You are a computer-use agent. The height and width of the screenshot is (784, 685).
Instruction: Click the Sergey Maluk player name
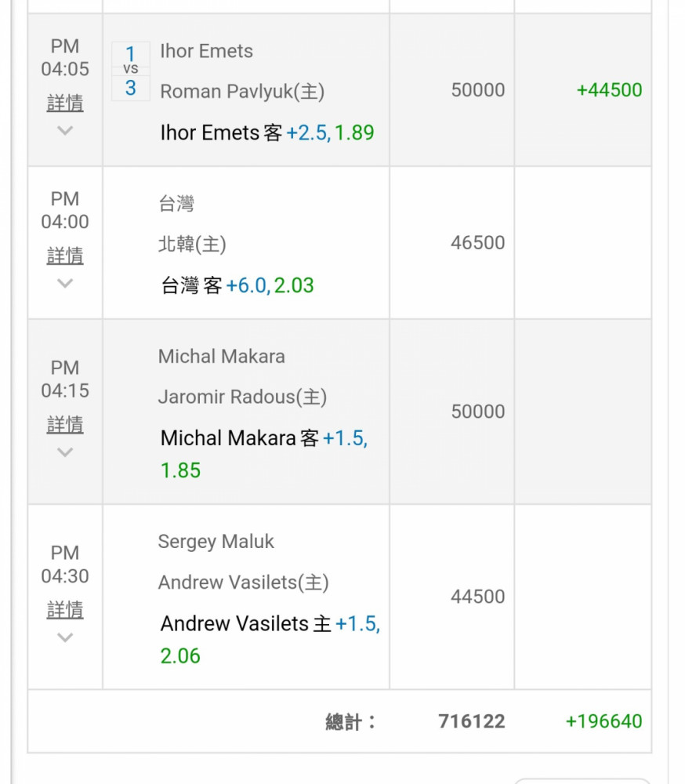[x=216, y=542]
